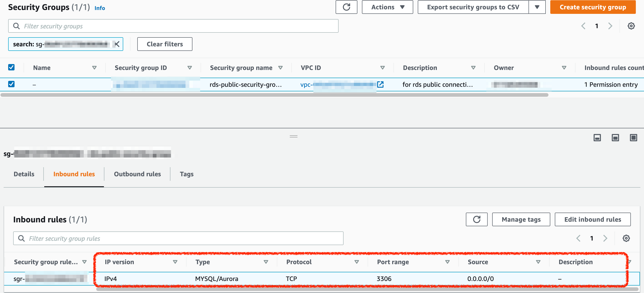644x293 pixels.
Task: Expand details panel to full screen
Action: [x=633, y=138]
